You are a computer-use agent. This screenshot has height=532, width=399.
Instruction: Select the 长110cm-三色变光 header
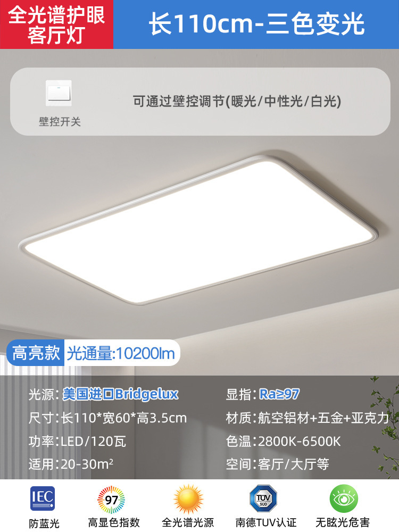pyautogui.click(x=256, y=24)
